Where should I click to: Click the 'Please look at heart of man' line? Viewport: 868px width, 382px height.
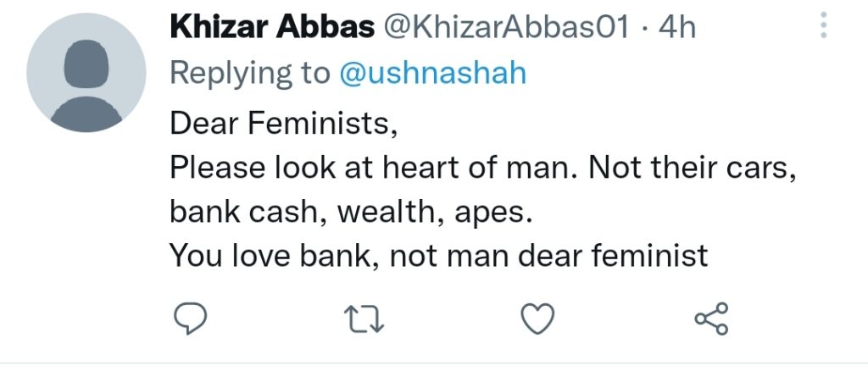click(482, 168)
